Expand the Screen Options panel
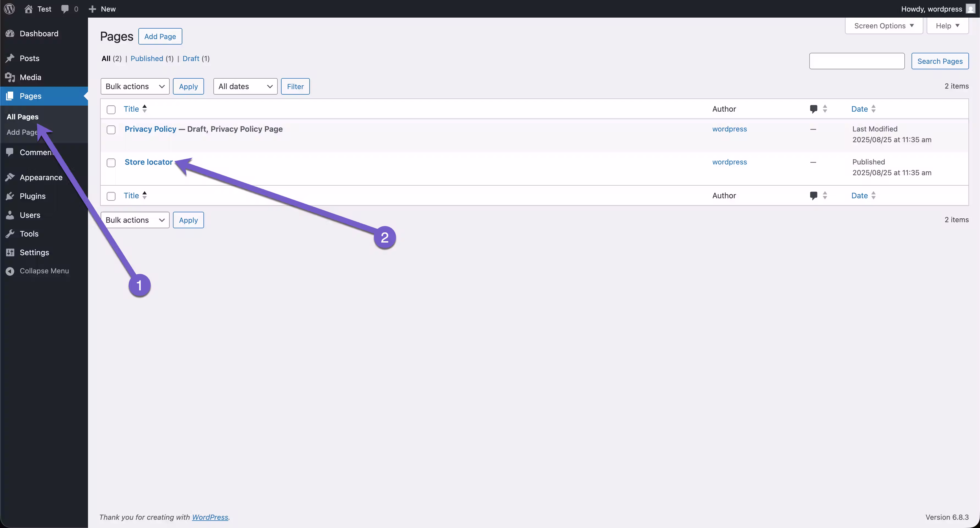980x528 pixels. click(x=883, y=26)
